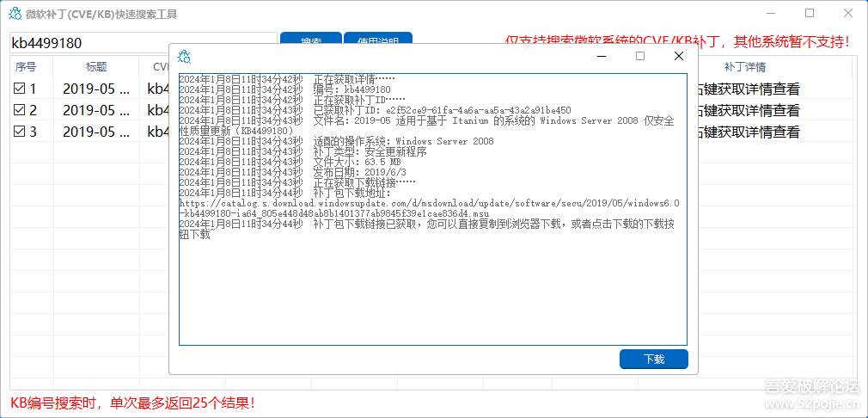
Task: Click inside the log output text area
Action: click(x=433, y=209)
